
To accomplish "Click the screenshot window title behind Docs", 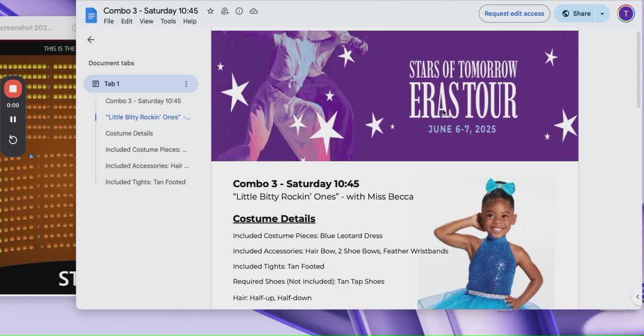I will pyautogui.click(x=26, y=28).
